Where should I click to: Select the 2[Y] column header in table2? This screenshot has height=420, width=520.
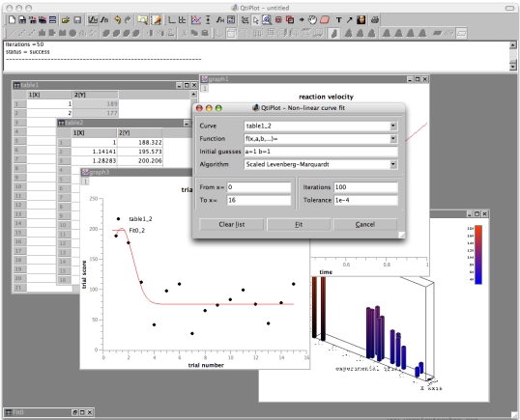tap(140, 133)
